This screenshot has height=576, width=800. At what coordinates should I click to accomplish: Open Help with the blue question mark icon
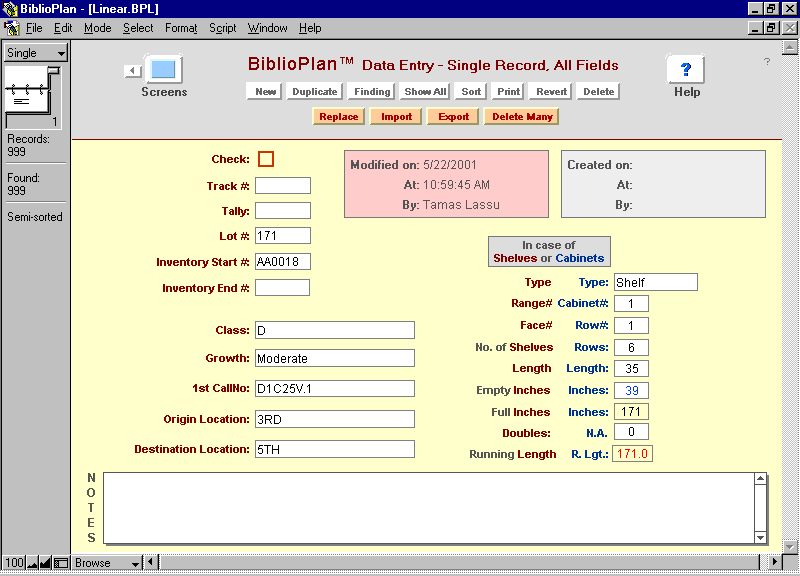click(686, 69)
